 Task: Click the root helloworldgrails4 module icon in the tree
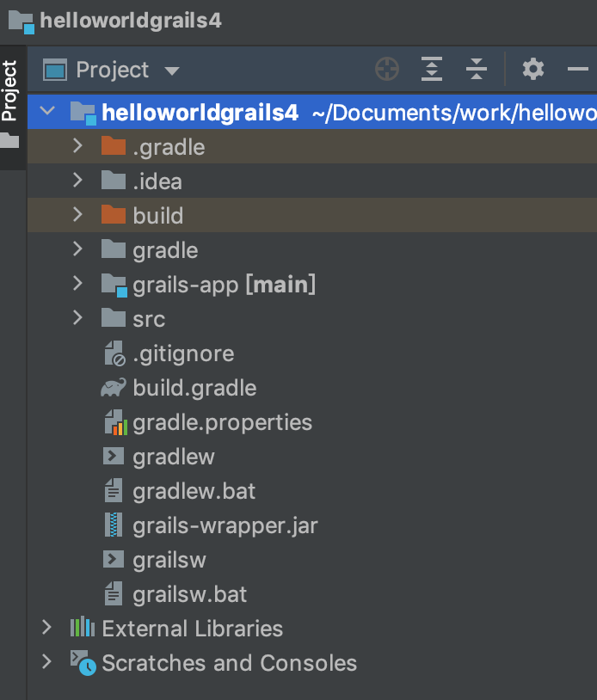pos(83,113)
